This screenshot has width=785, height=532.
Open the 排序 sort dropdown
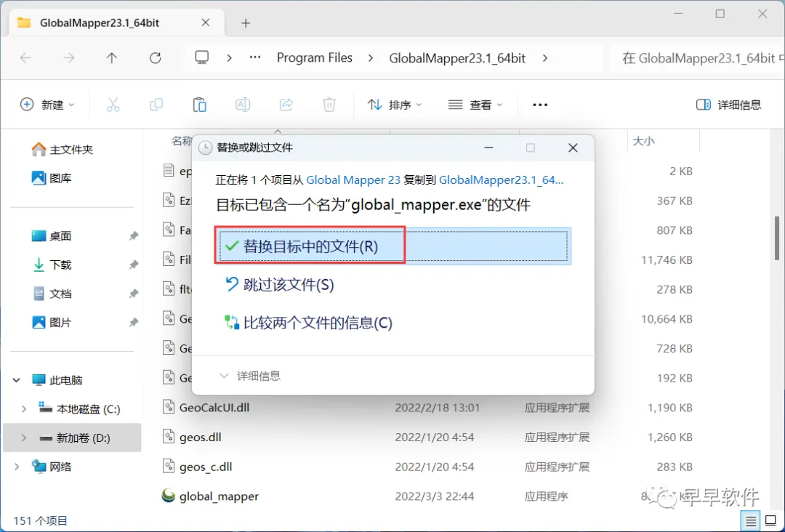pos(395,105)
